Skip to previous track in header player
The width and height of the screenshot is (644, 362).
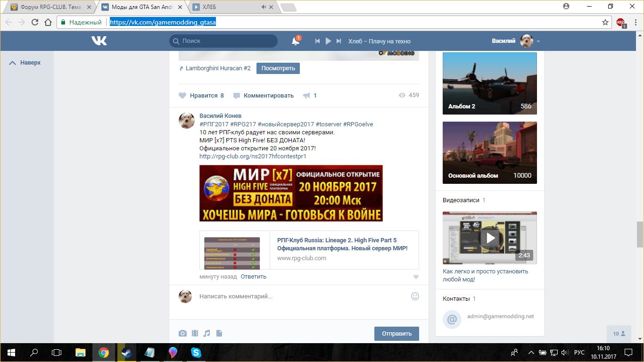point(318,41)
